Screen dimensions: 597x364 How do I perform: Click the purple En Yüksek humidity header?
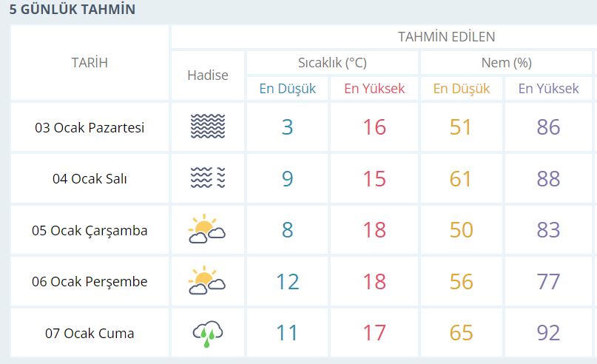click(548, 88)
